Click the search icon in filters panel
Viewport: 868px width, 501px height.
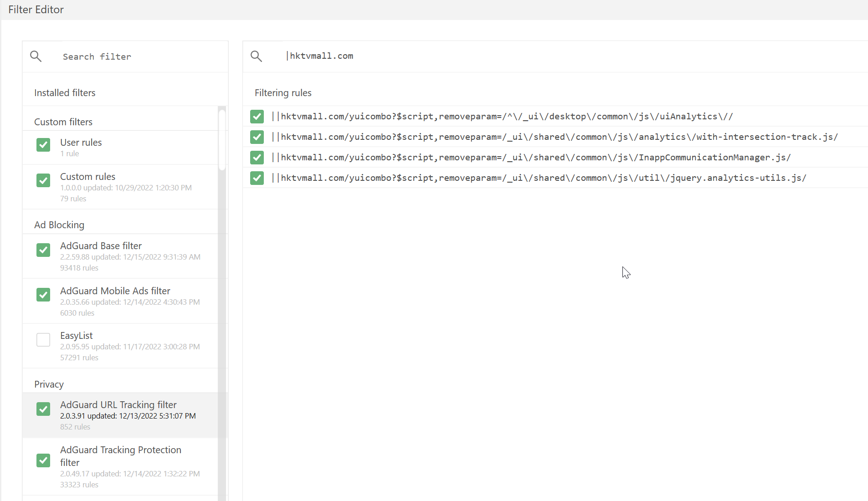(36, 56)
